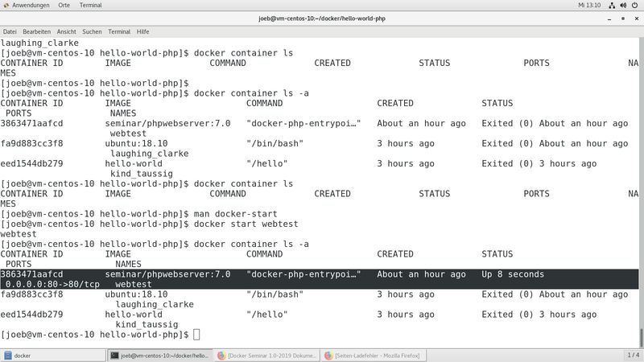Click 'kind_taussig' name in last listing
The image size is (644, 362).
coord(147,324)
